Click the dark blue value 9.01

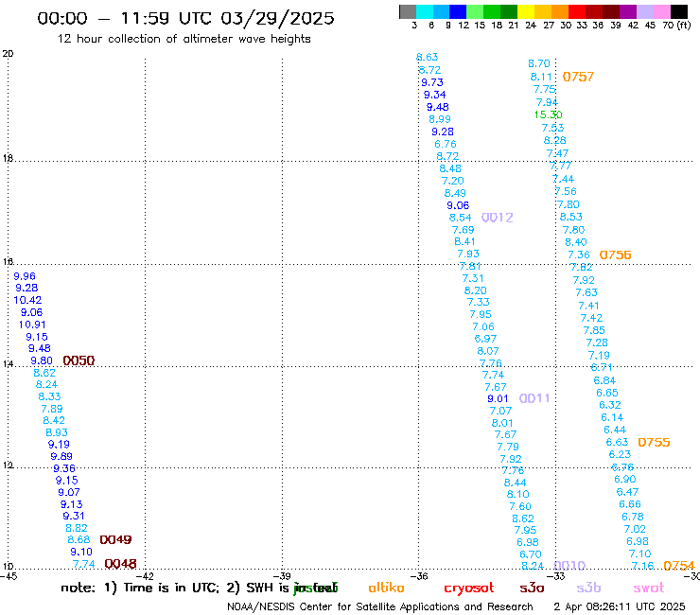point(498,399)
